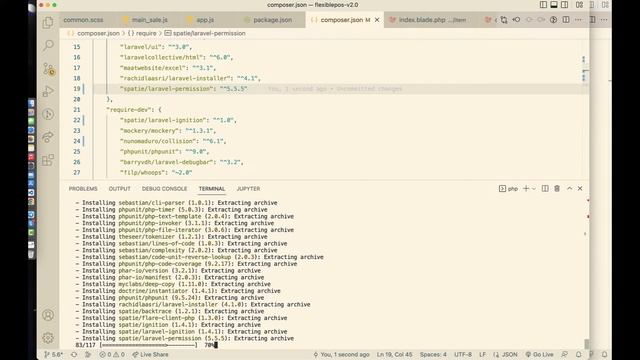Synchronize changes in the status bar
640x360 pixels.
tap(74, 354)
